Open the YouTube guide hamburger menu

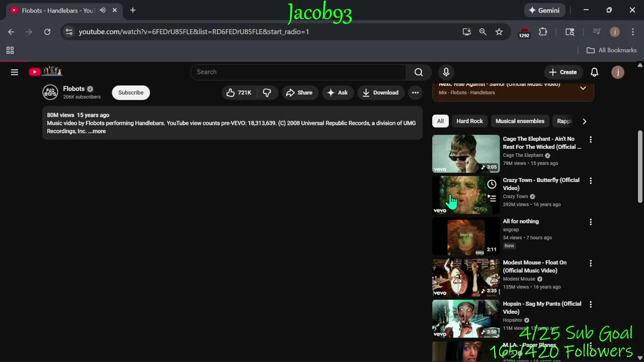[x=15, y=72]
